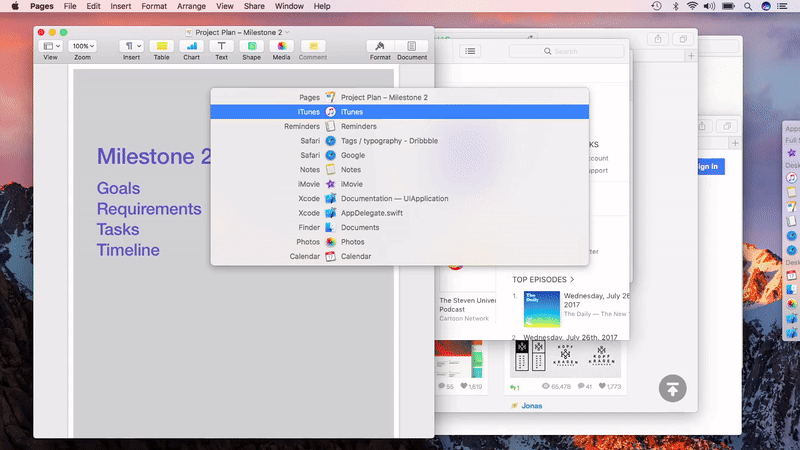
Task: Click the new tab plus button in Safari
Action: click(x=691, y=56)
